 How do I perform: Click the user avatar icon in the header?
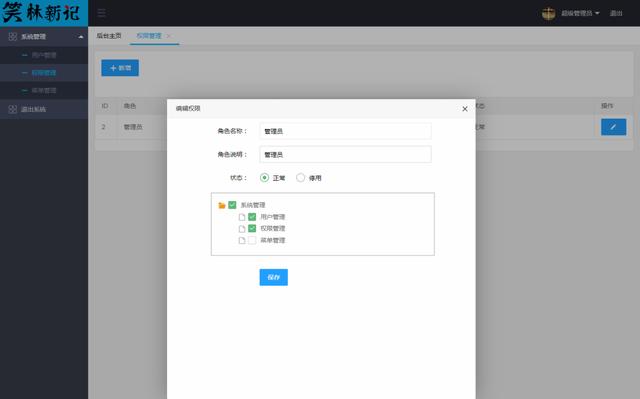548,13
